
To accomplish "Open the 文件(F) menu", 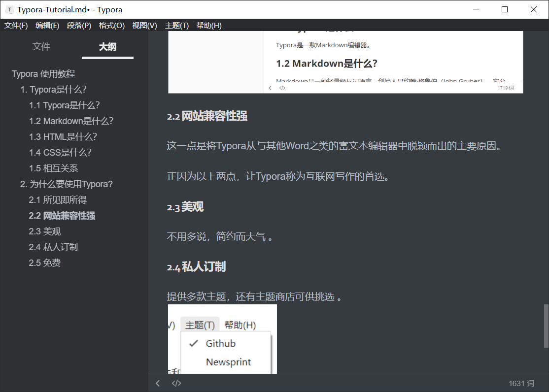I will pyautogui.click(x=16, y=26).
